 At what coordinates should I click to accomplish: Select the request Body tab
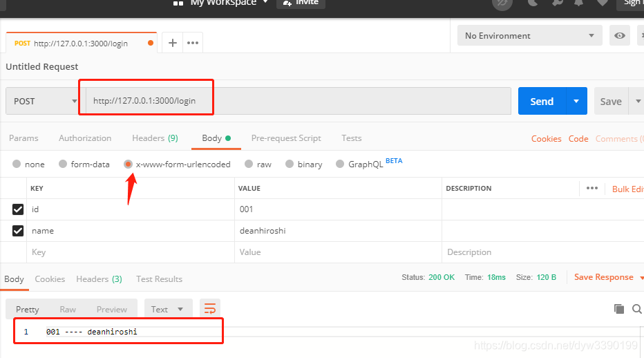coord(216,138)
